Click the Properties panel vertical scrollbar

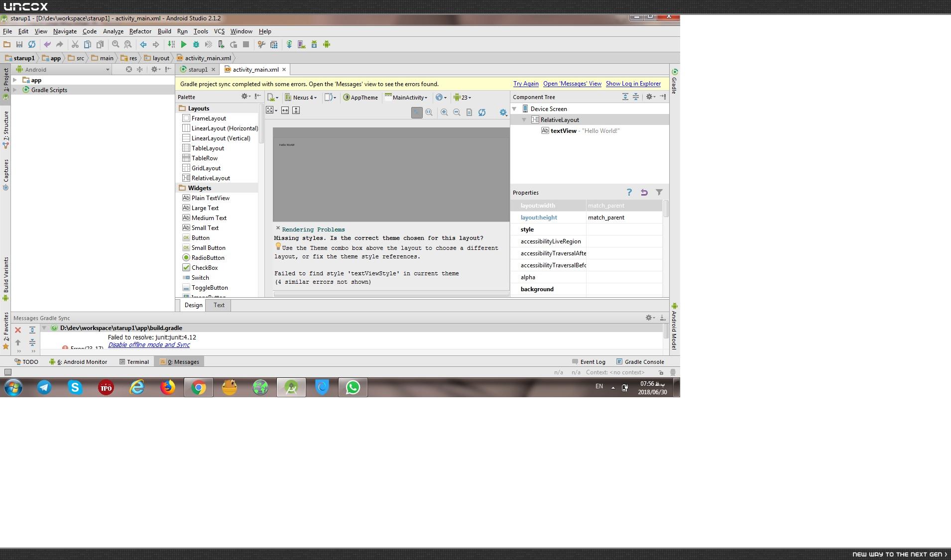666,209
